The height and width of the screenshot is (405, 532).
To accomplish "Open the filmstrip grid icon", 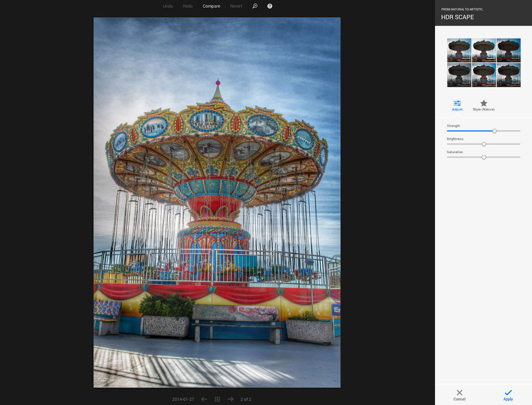I will [x=217, y=398].
